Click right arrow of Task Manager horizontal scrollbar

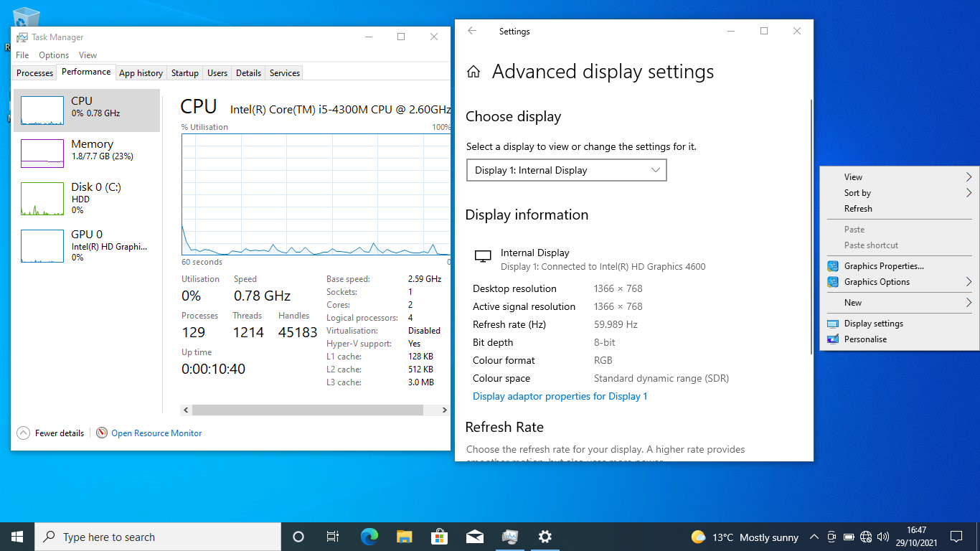click(444, 410)
